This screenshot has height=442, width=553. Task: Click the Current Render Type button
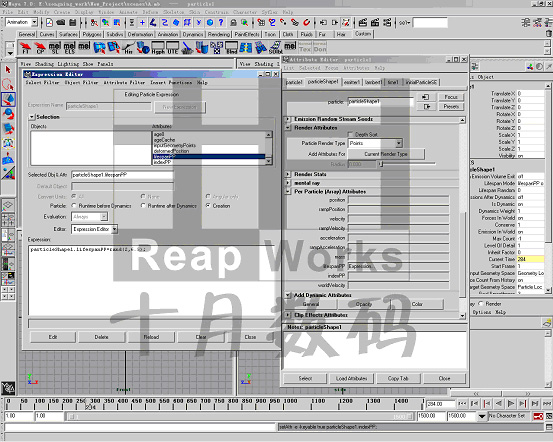(386, 154)
